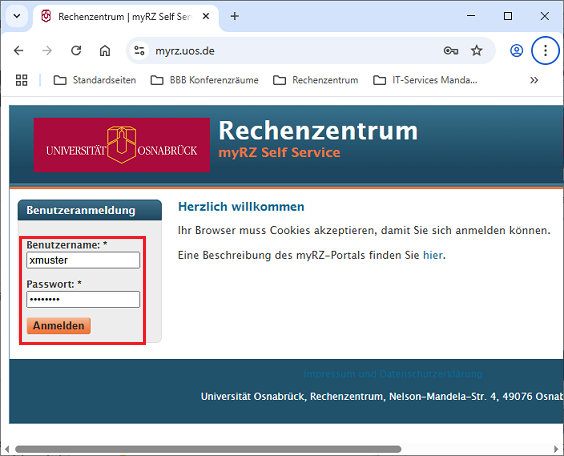
Task: View site information icon in address bar
Action: [x=139, y=51]
